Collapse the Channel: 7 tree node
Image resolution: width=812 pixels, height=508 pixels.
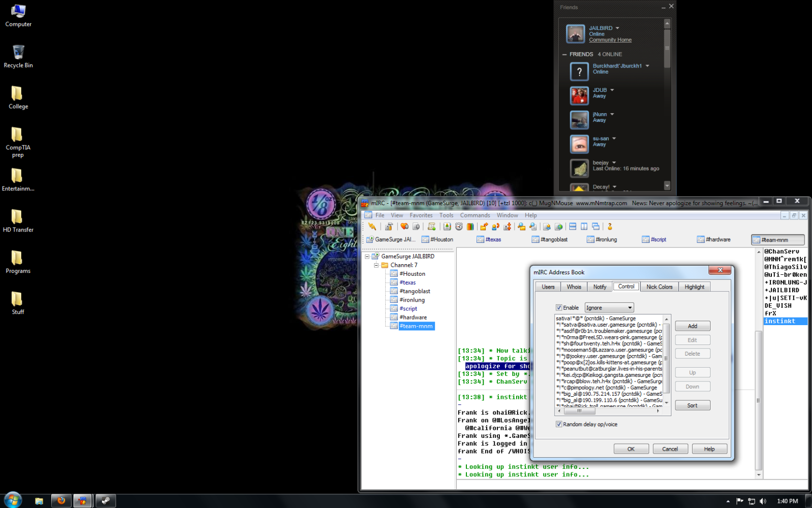[376, 265]
